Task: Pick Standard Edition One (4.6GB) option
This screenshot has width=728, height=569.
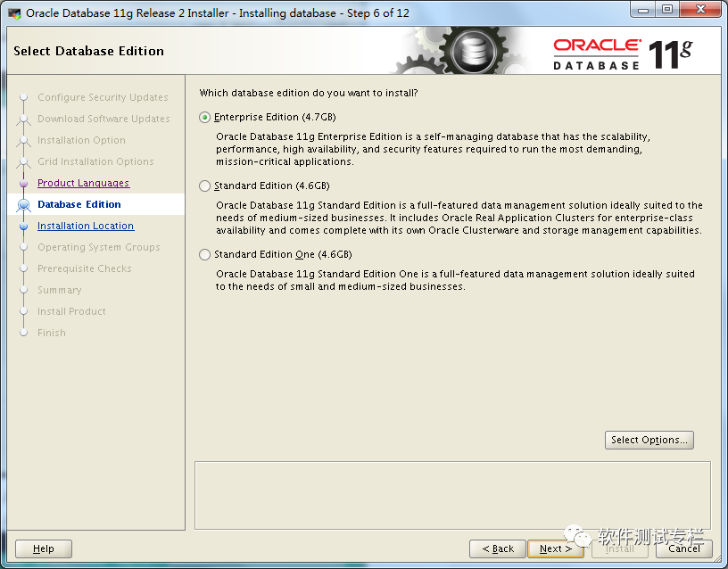Action: pyautogui.click(x=205, y=255)
